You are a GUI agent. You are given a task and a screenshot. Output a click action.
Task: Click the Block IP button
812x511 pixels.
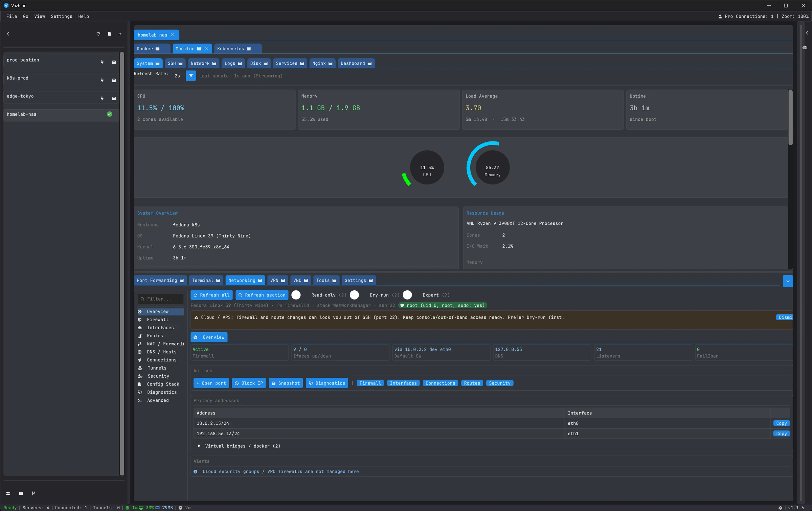tap(249, 383)
